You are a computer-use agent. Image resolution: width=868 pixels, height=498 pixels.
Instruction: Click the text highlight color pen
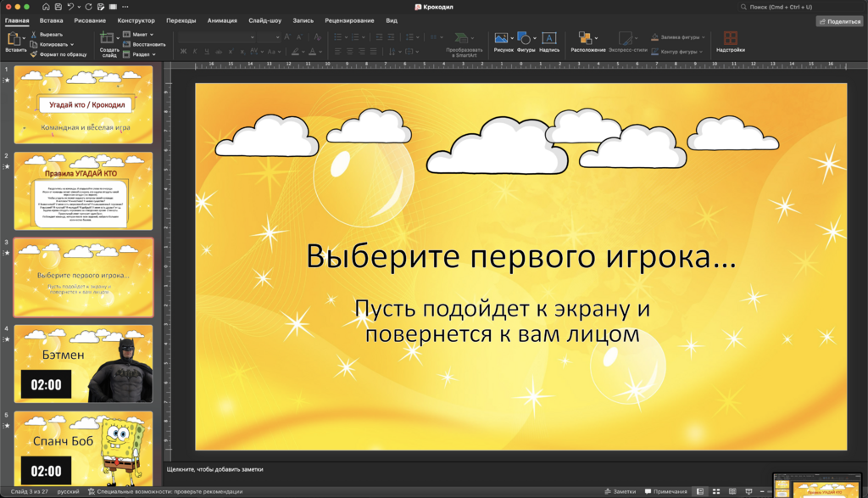pos(296,52)
